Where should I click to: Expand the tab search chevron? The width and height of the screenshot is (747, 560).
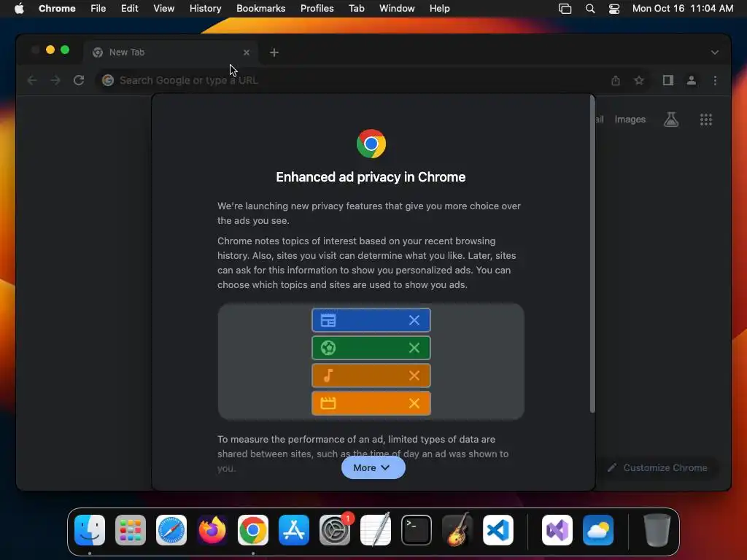(715, 52)
